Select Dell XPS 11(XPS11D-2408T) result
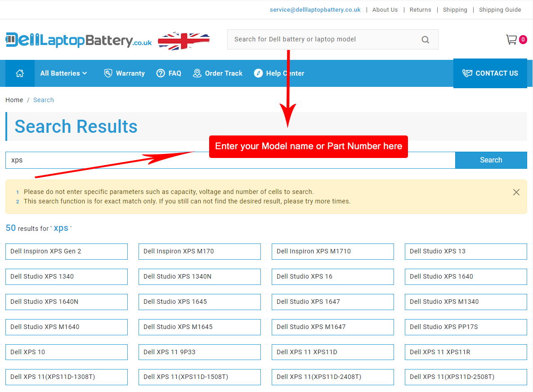The height and width of the screenshot is (392, 533). tap(333, 377)
